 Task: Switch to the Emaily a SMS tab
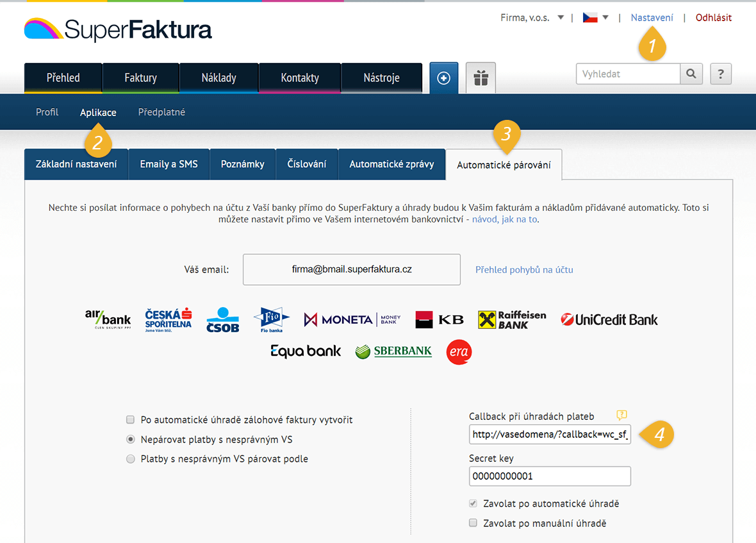[x=168, y=164]
